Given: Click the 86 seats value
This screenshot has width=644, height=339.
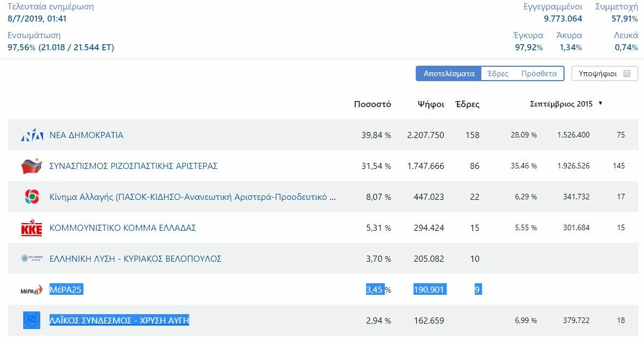Looking at the screenshot, I should pos(475,166).
